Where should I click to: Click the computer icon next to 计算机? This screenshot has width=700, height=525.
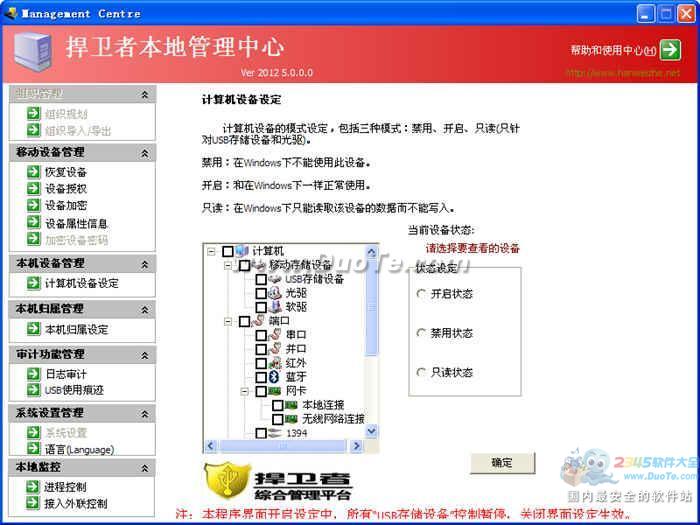pyautogui.click(x=242, y=251)
